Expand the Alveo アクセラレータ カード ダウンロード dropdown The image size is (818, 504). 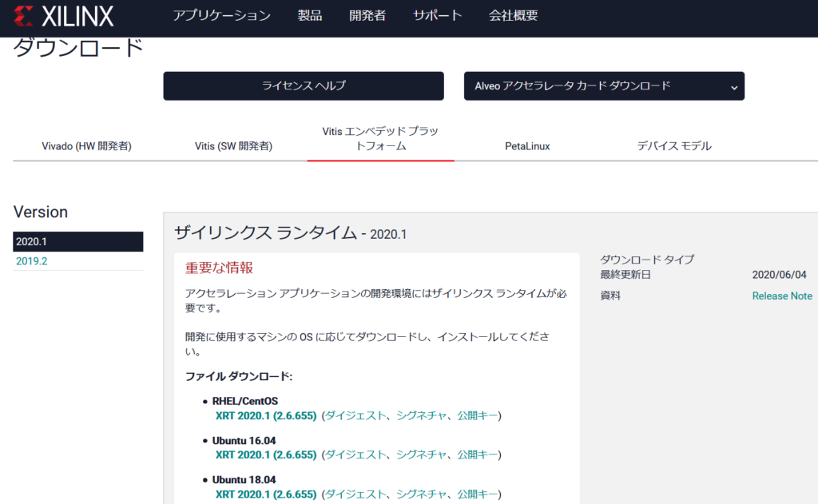(604, 86)
